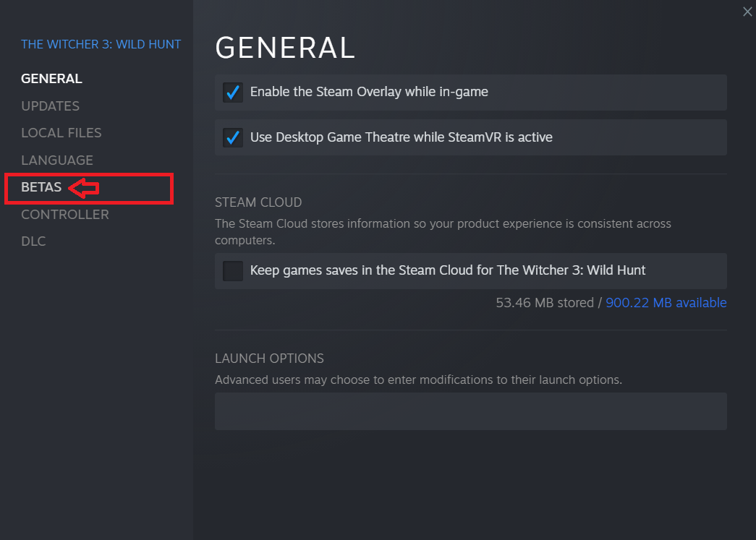Uncheck Use Desktop Game Theatre checkbox
The height and width of the screenshot is (540, 756).
[233, 137]
